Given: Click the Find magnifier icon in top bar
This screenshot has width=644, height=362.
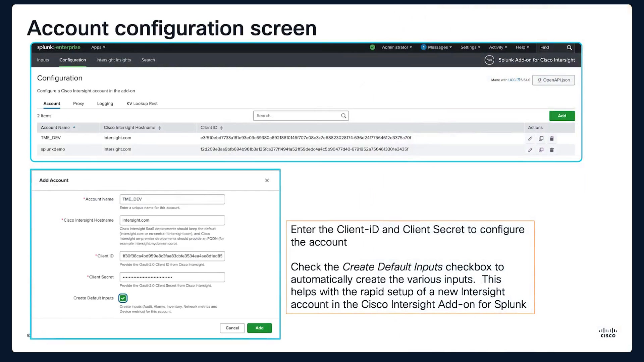Looking at the screenshot, I should [x=569, y=47].
